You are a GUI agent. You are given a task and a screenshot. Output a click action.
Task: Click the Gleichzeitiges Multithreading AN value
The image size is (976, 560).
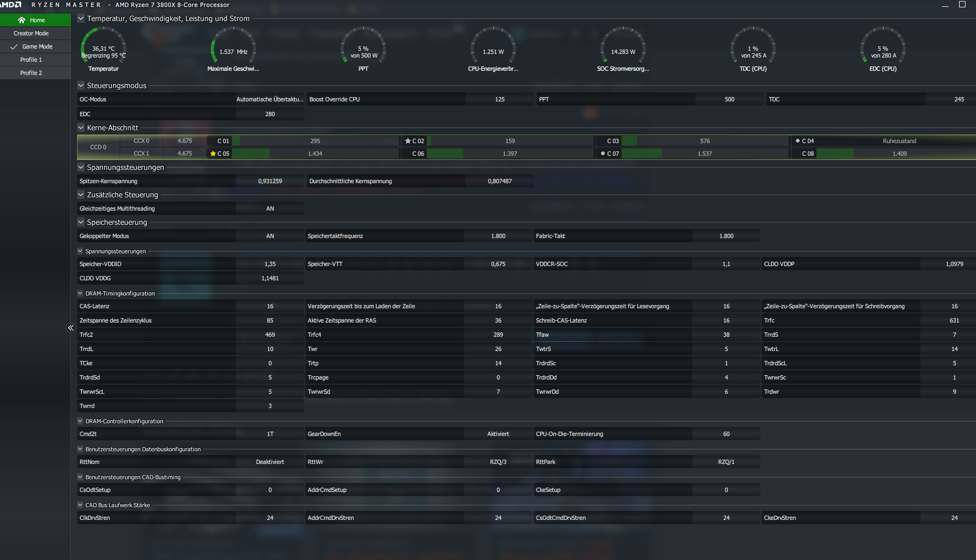(x=270, y=208)
